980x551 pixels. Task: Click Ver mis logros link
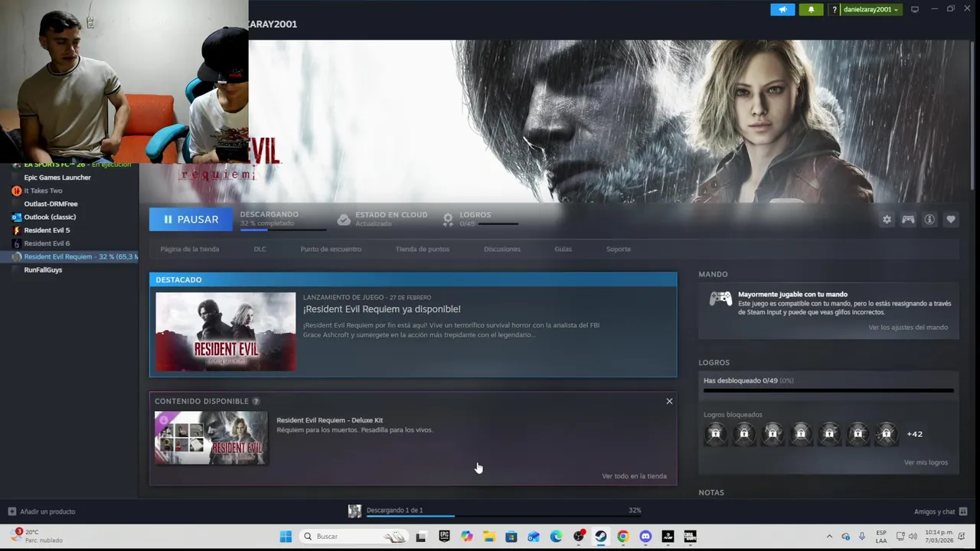926,462
